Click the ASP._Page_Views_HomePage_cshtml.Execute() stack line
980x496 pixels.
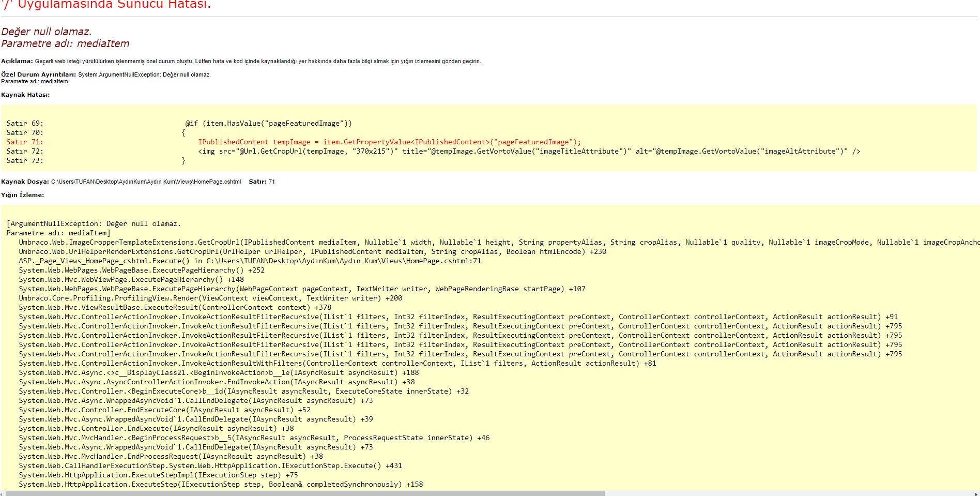click(250, 261)
